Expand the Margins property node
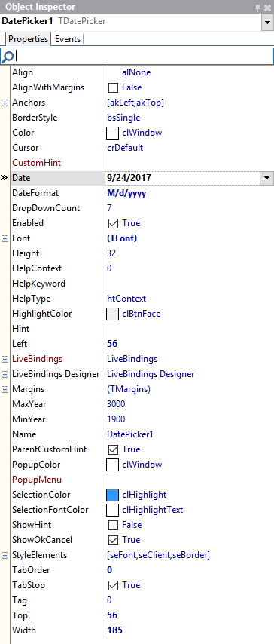The width and height of the screenshot is (274, 644). pos(5,389)
